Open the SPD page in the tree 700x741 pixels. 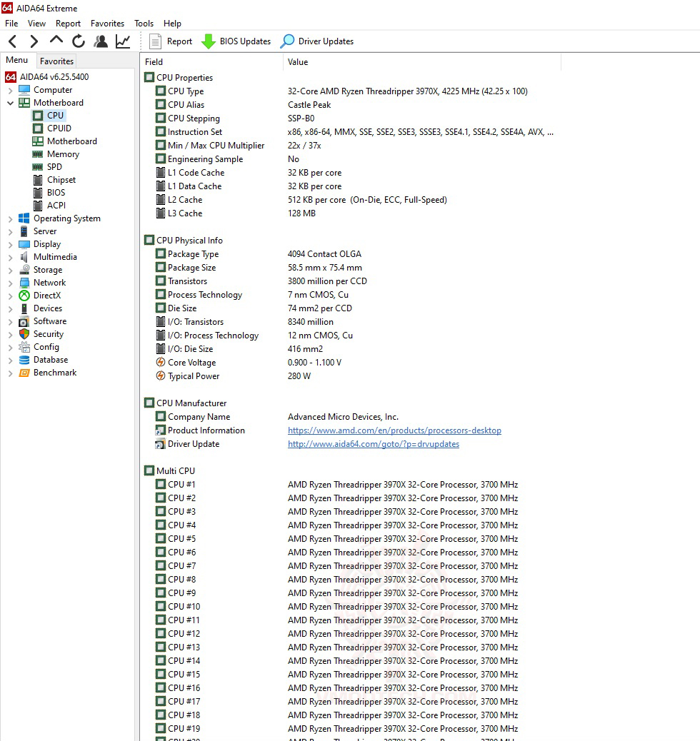pyautogui.click(x=54, y=167)
